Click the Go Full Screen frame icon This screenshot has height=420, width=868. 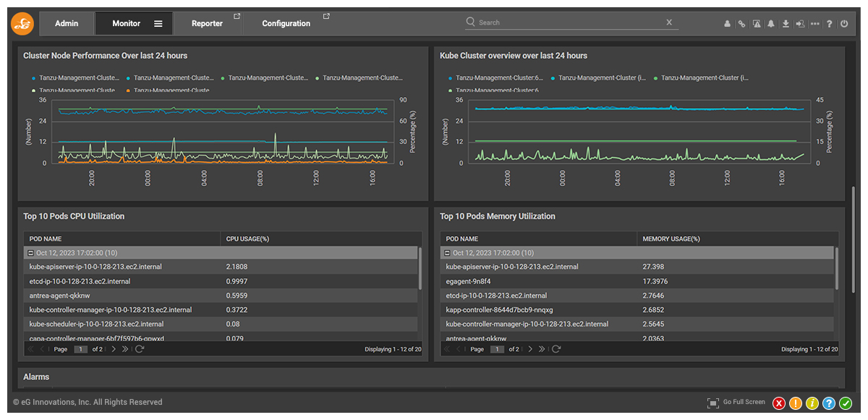click(713, 402)
